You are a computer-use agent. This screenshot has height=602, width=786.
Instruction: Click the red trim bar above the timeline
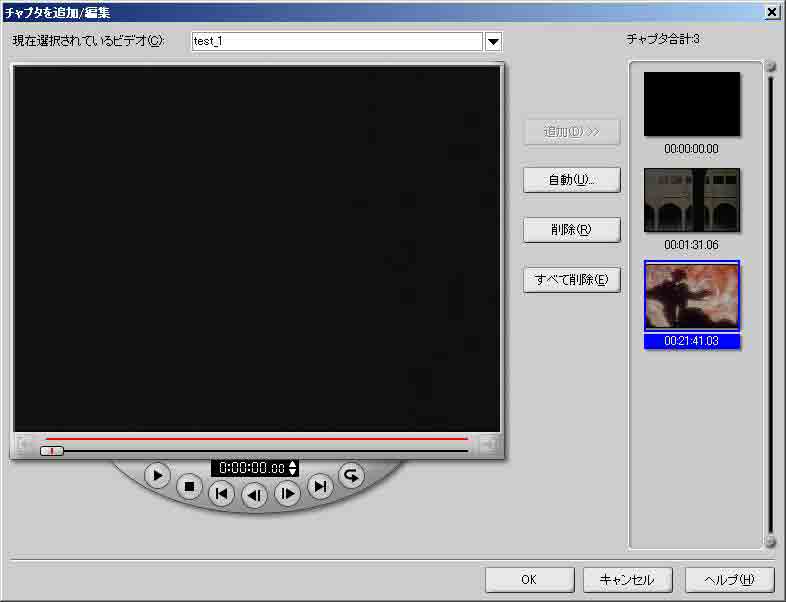[x=257, y=439]
